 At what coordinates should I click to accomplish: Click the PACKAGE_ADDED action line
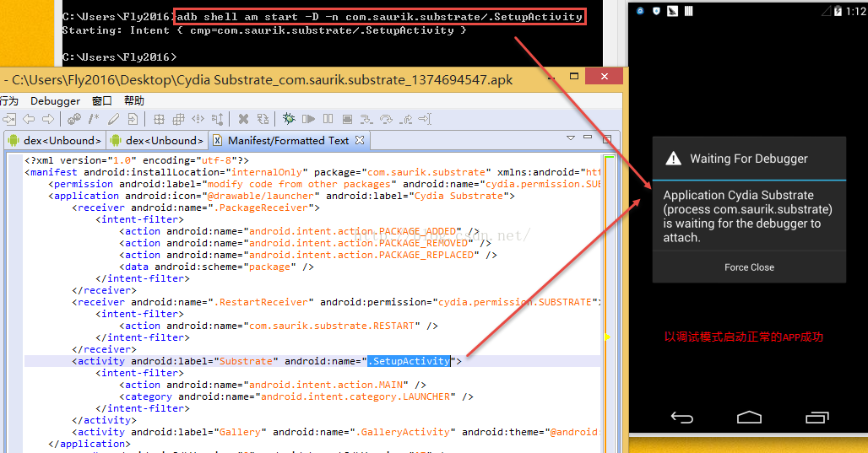point(299,231)
